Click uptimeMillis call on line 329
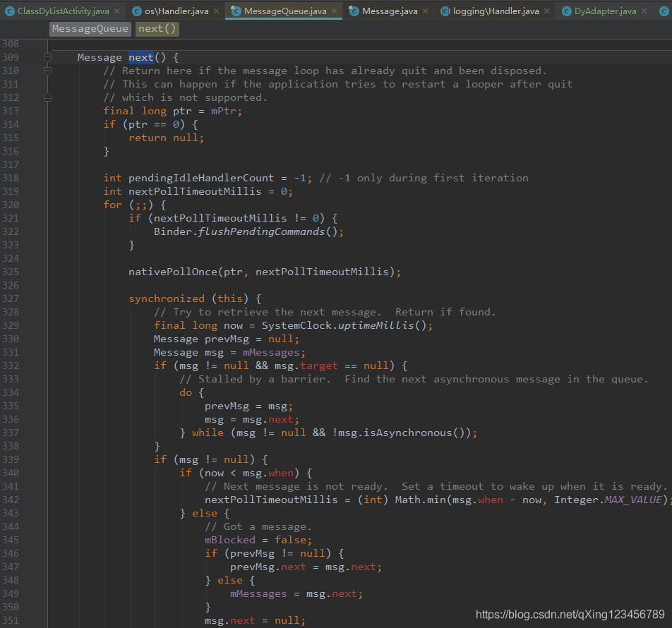Screen dimensions: 672x628 [x=376, y=325]
